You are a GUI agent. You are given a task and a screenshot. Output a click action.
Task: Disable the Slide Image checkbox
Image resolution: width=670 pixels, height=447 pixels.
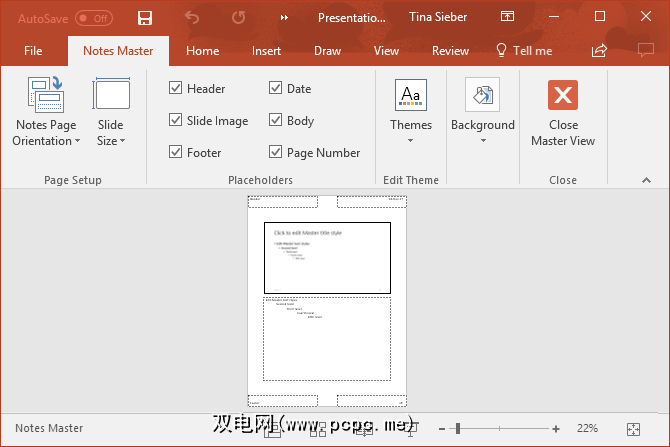click(x=176, y=121)
